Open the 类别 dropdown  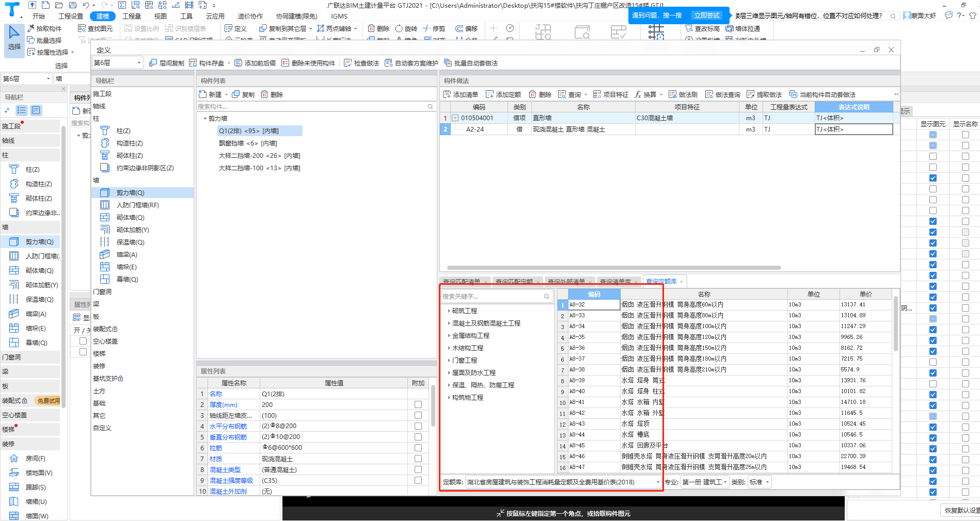click(760, 482)
